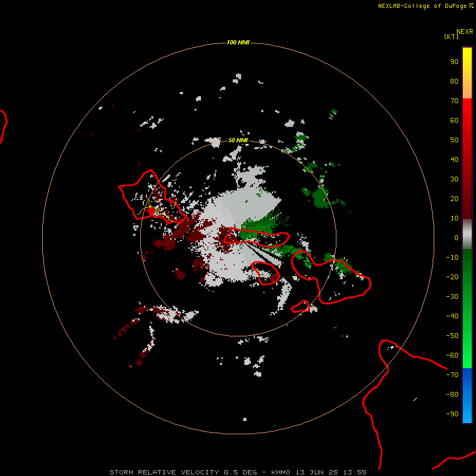Click the 50 NMI range ring label
The width and height of the screenshot is (476, 476).
click(238, 140)
